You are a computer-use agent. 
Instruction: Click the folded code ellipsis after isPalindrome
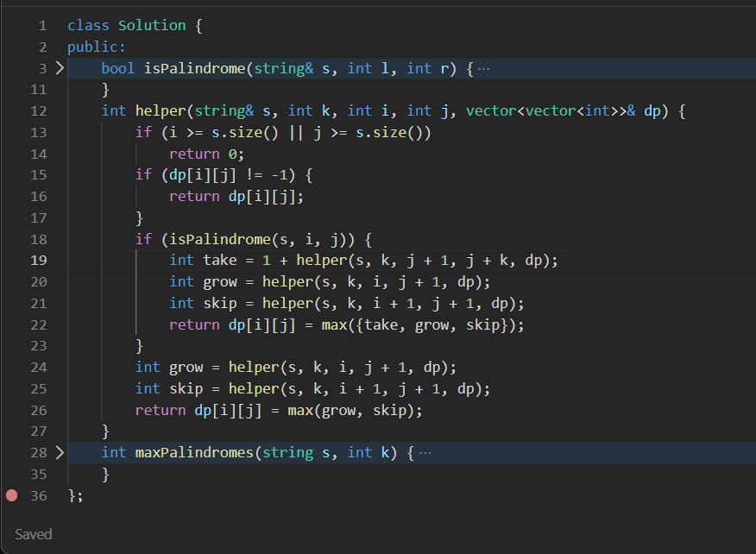483,69
